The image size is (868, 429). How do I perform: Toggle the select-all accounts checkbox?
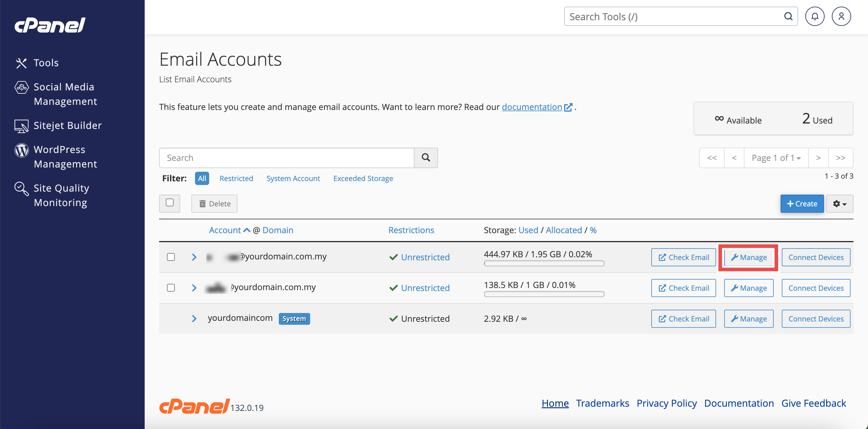(169, 203)
